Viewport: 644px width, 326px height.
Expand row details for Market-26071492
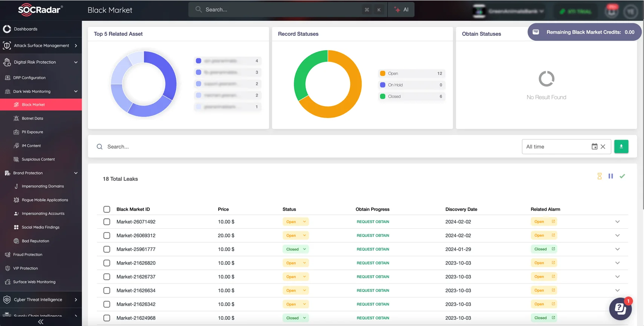[617, 222]
